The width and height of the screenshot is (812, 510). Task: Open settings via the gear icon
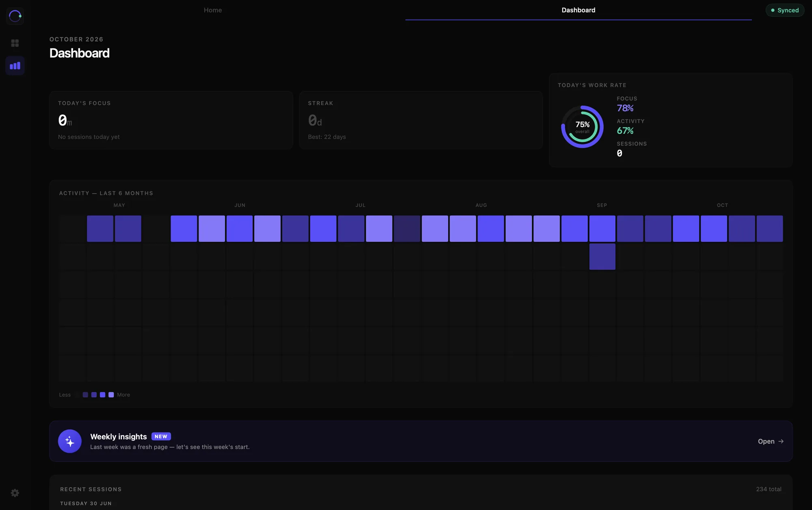(x=15, y=493)
